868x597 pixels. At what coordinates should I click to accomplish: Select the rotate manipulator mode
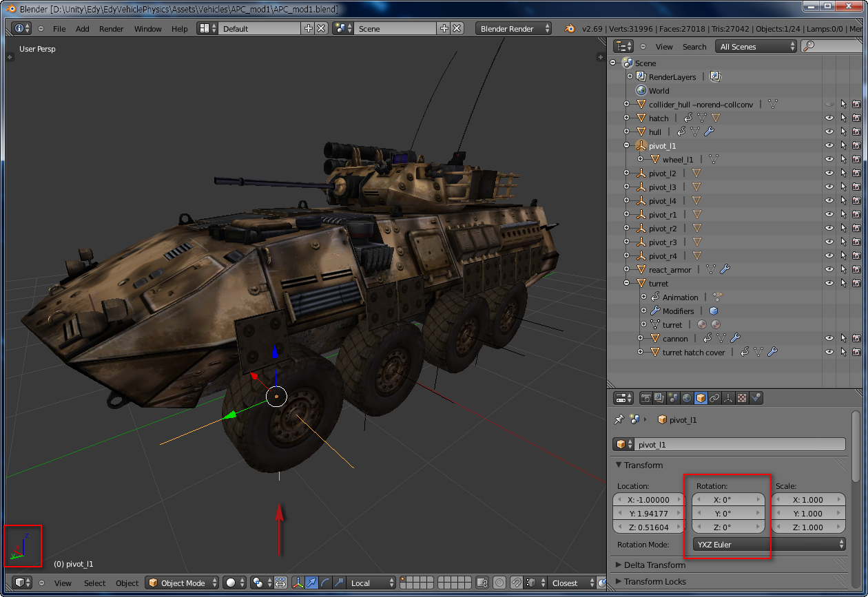click(325, 583)
